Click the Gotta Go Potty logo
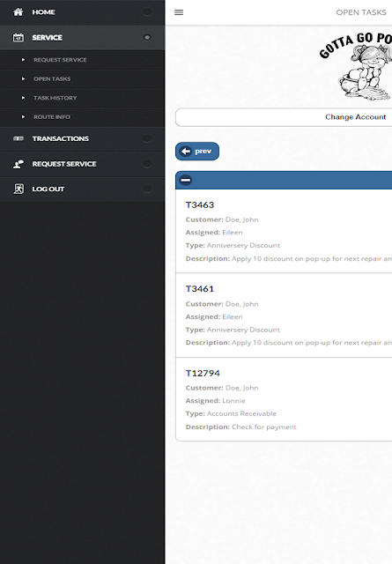Viewport: 392px width, 564px height. pyautogui.click(x=355, y=66)
